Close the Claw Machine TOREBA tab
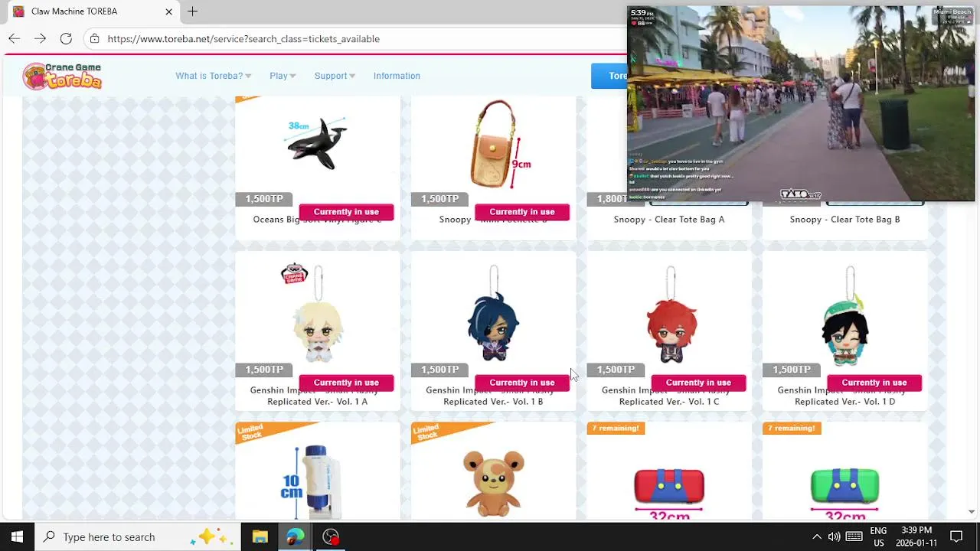Viewport: 980px width, 551px height. click(168, 11)
